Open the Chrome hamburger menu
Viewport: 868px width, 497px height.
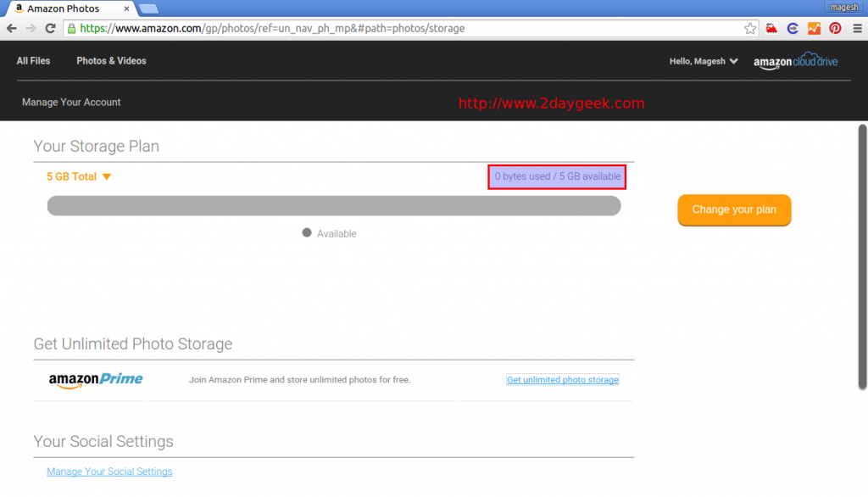856,28
